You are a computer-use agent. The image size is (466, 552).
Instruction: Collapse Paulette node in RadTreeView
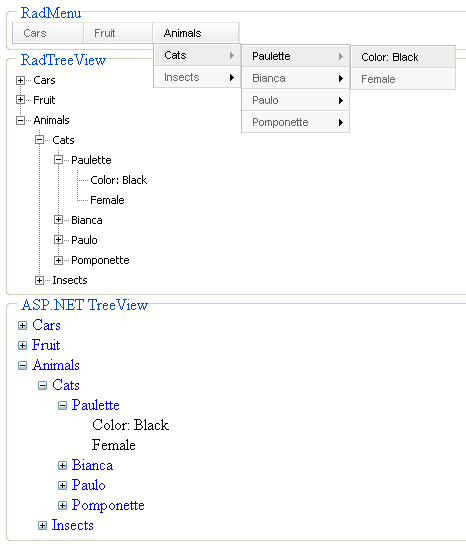click(58, 160)
